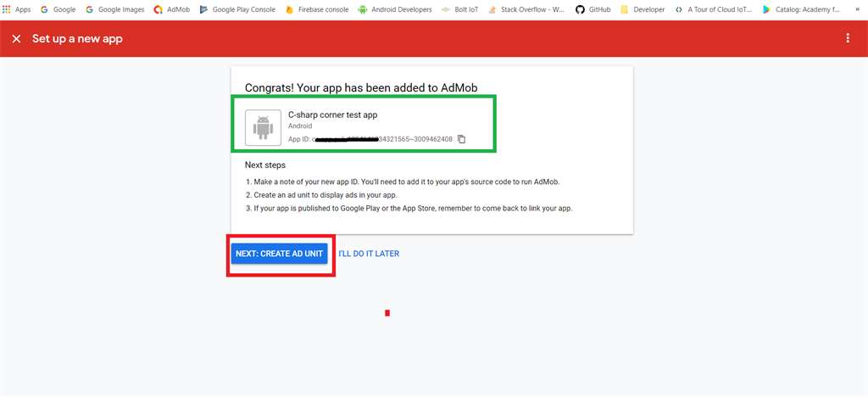The width and height of the screenshot is (868, 397).
Task: Click step 1 about noting app ID
Action: pos(408,182)
